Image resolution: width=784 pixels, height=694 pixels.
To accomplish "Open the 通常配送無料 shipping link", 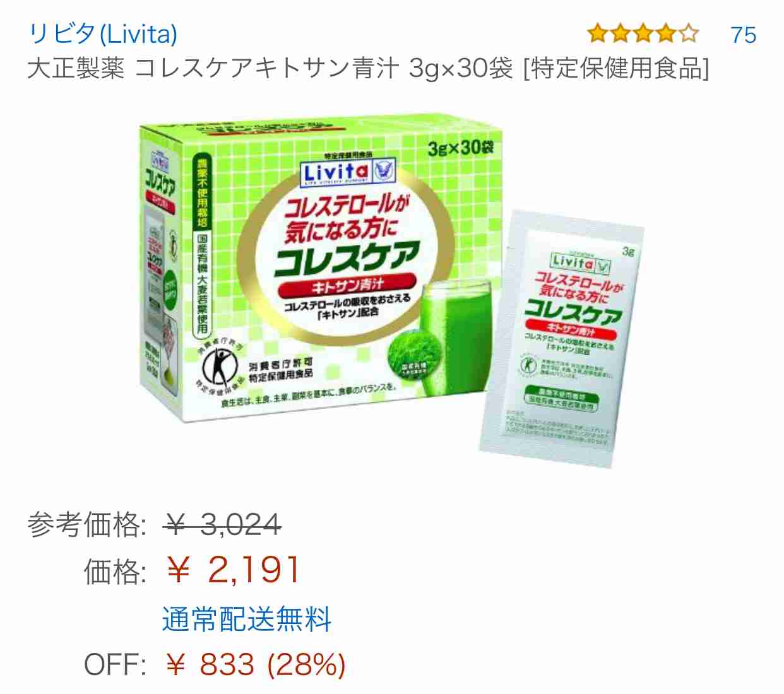I will tap(247, 618).
